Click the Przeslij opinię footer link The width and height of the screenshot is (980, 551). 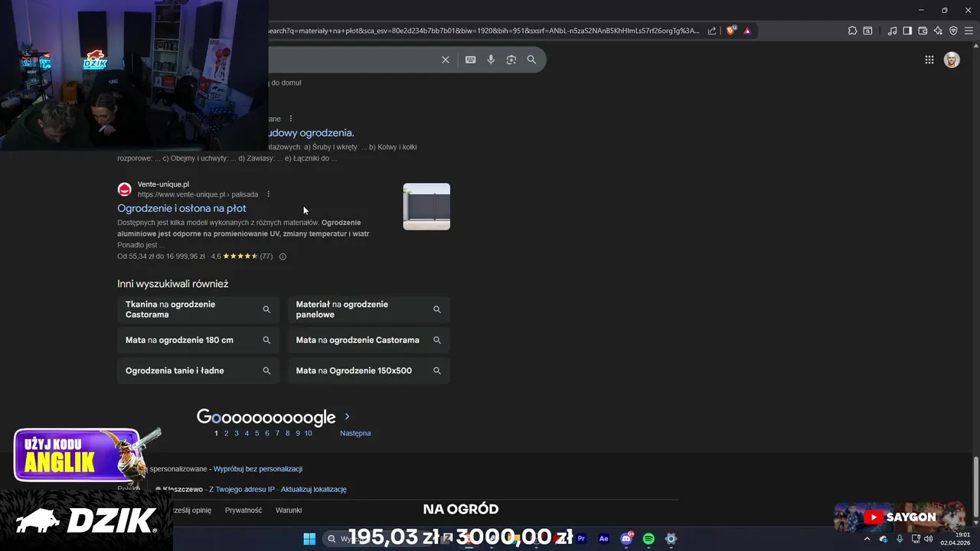click(x=191, y=510)
